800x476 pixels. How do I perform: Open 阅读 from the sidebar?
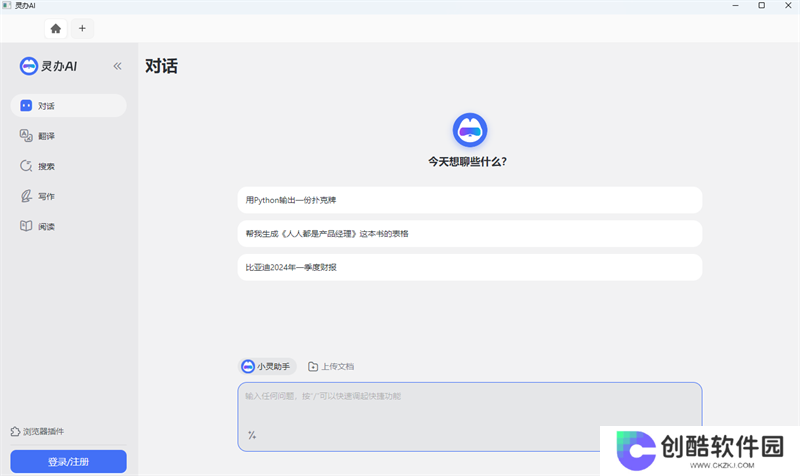click(68, 226)
